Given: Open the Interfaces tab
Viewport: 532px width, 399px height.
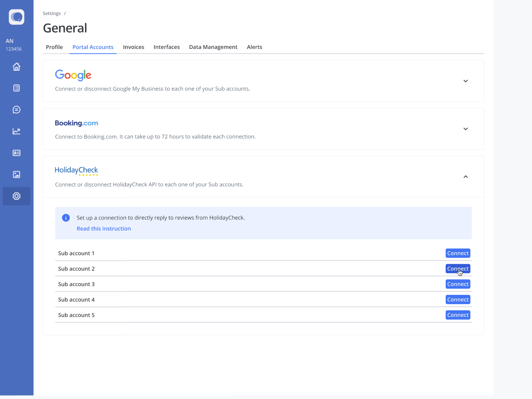Looking at the screenshot, I should [167, 47].
